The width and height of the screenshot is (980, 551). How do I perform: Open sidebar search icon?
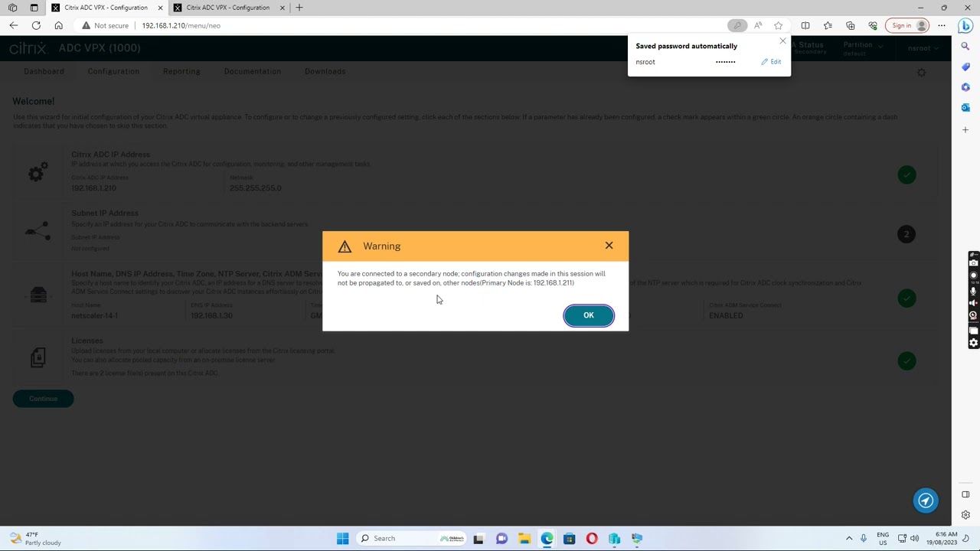[x=965, y=46]
